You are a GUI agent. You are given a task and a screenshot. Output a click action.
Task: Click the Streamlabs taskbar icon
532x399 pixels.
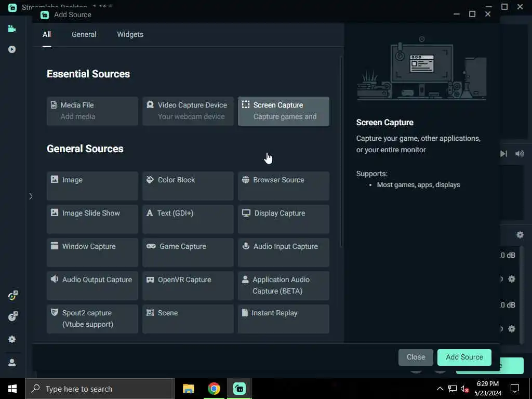point(240,389)
